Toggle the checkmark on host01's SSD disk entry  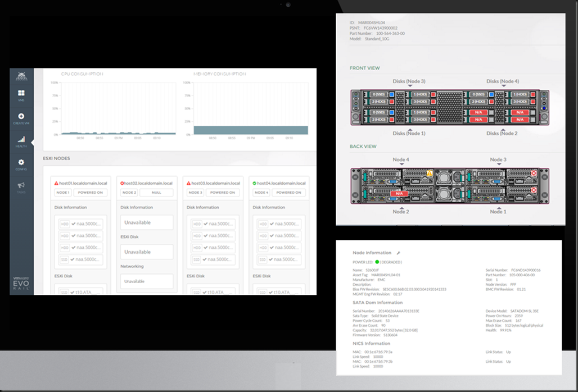[x=72, y=259]
